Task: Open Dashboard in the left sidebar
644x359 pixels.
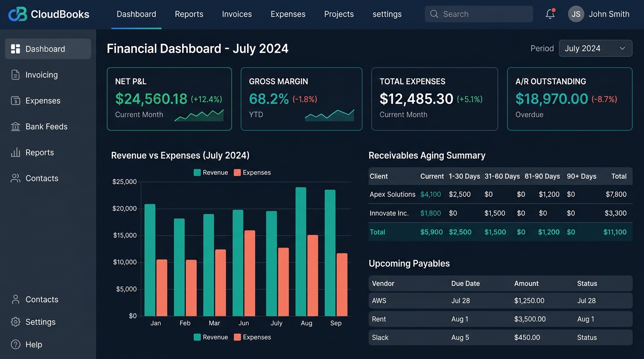Action: coord(48,49)
